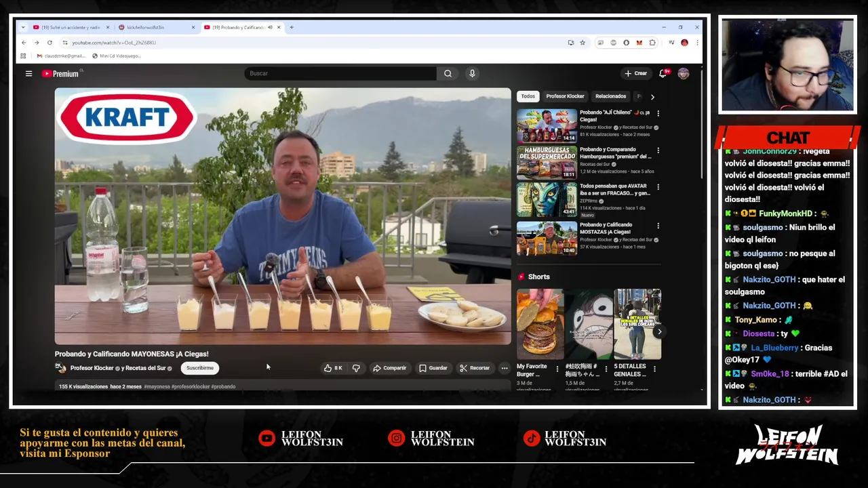Click the '155 K visualizaciones' view count
The width and height of the screenshot is (868, 488).
click(x=83, y=386)
